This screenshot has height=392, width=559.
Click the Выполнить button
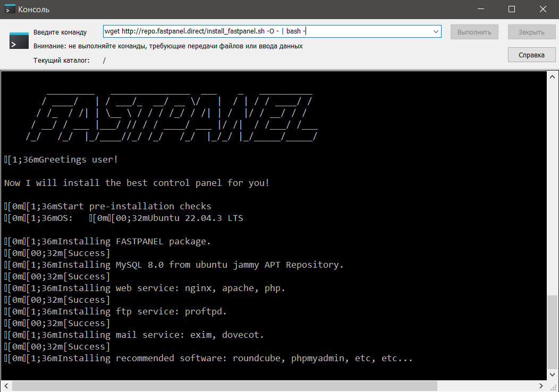474,32
